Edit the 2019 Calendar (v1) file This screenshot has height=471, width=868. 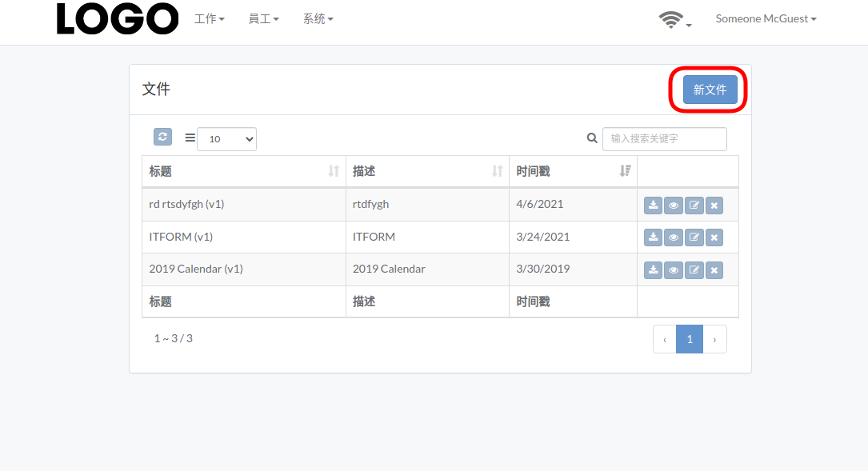pos(694,270)
